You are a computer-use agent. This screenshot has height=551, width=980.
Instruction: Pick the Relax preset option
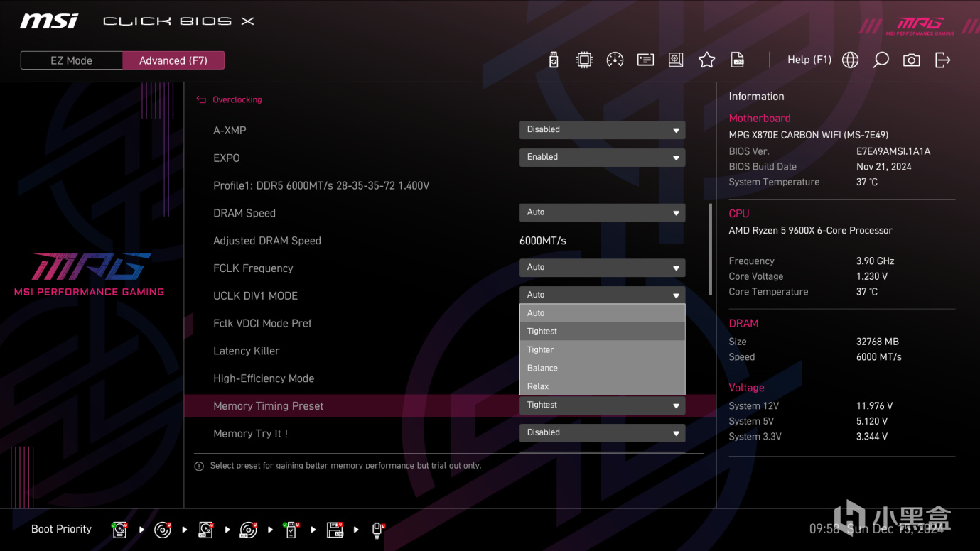(602, 387)
